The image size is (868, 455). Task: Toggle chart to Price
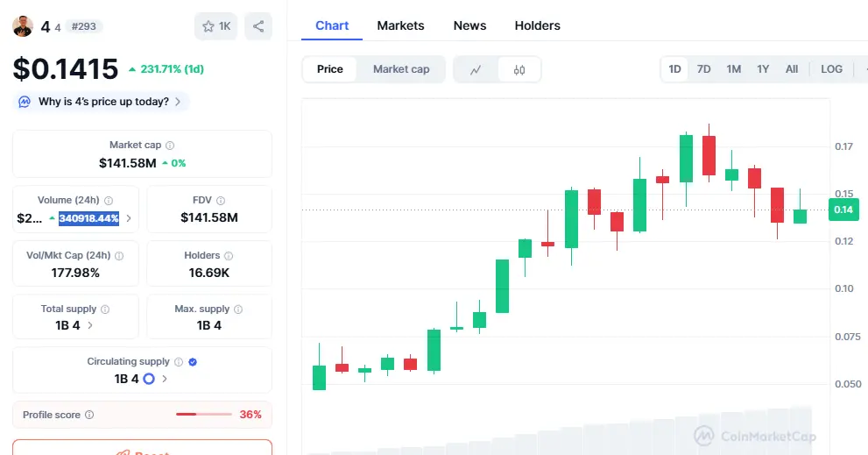pyautogui.click(x=330, y=69)
